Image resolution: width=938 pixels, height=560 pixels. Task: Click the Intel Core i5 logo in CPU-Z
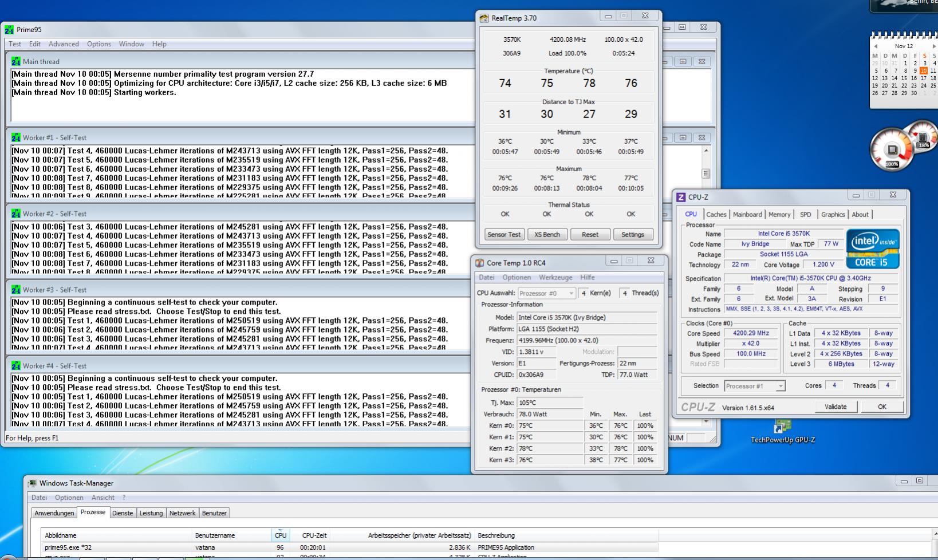pos(872,249)
